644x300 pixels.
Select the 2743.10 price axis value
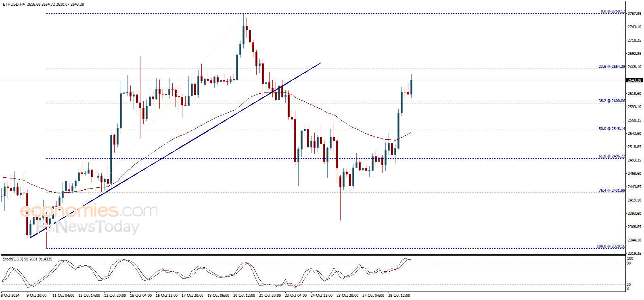pyautogui.click(x=634, y=27)
